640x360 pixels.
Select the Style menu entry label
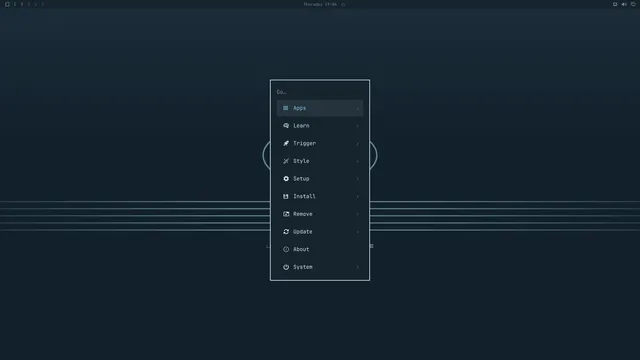(301, 161)
